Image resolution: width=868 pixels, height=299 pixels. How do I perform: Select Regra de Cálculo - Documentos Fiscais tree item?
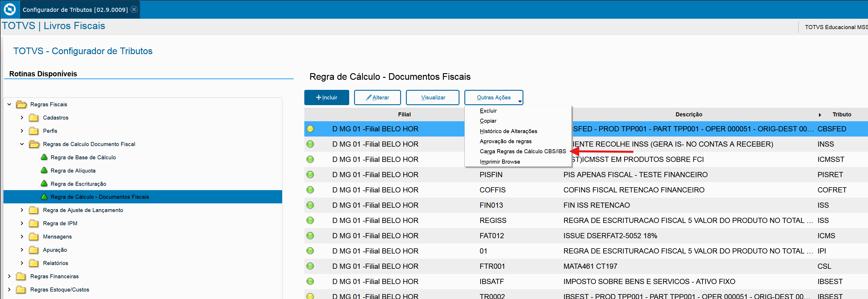click(x=143, y=197)
